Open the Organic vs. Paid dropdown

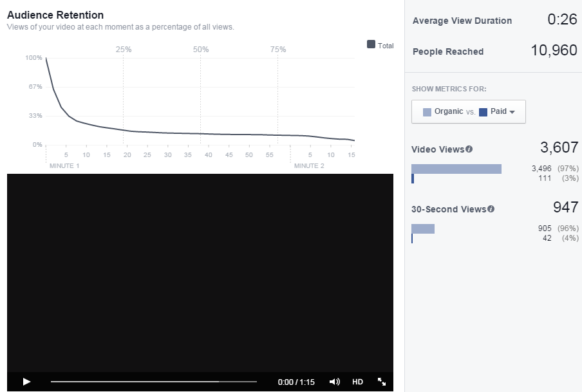[469, 111]
